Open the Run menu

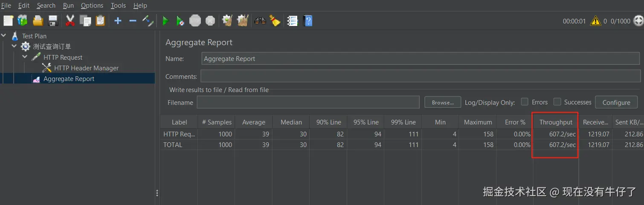[68, 6]
